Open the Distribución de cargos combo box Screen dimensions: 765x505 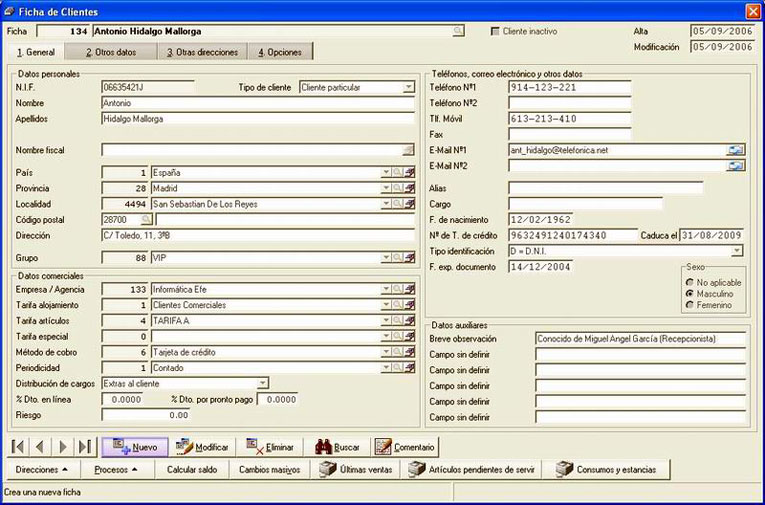262,383
